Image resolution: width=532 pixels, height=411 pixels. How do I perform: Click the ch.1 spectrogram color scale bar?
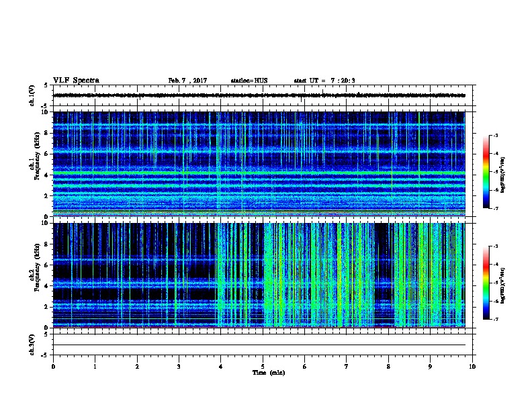pos(486,172)
